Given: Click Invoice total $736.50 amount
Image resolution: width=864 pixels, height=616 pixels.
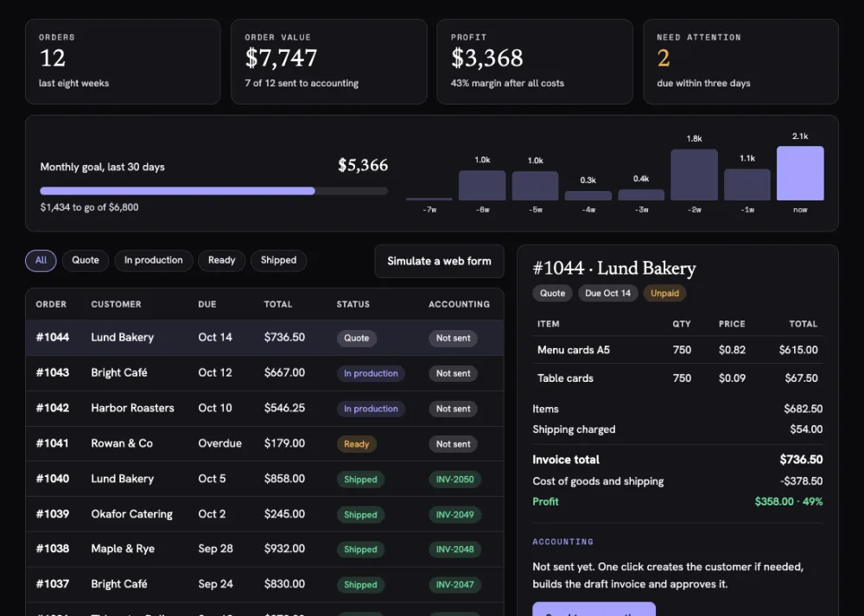Looking at the screenshot, I should click(801, 460).
